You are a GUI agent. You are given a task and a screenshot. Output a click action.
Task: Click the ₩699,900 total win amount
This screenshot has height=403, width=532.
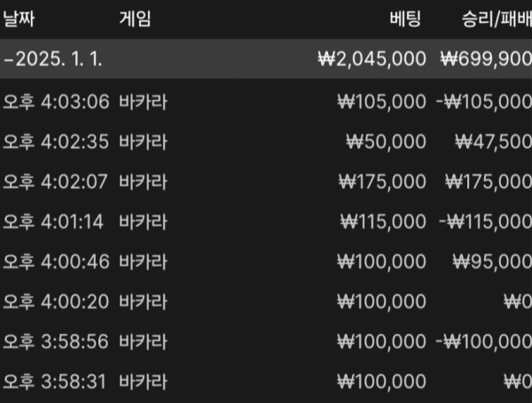pos(486,59)
